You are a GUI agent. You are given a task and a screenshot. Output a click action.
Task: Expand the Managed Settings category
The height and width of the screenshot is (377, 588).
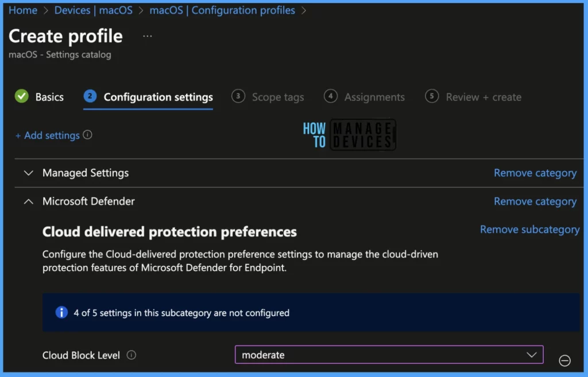click(29, 173)
